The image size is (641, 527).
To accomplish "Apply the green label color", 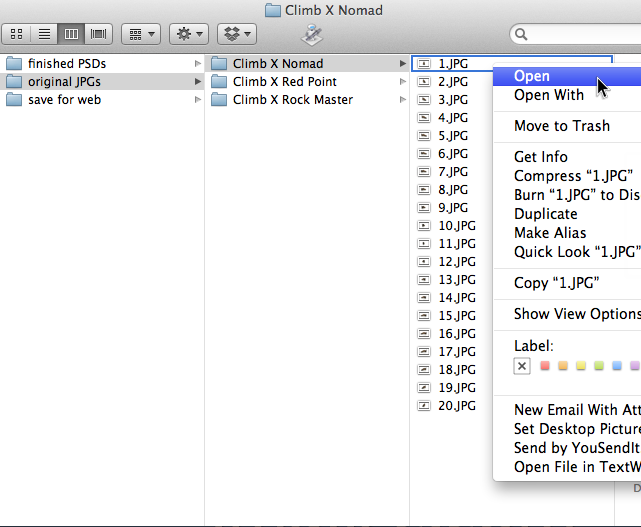I will (599, 366).
